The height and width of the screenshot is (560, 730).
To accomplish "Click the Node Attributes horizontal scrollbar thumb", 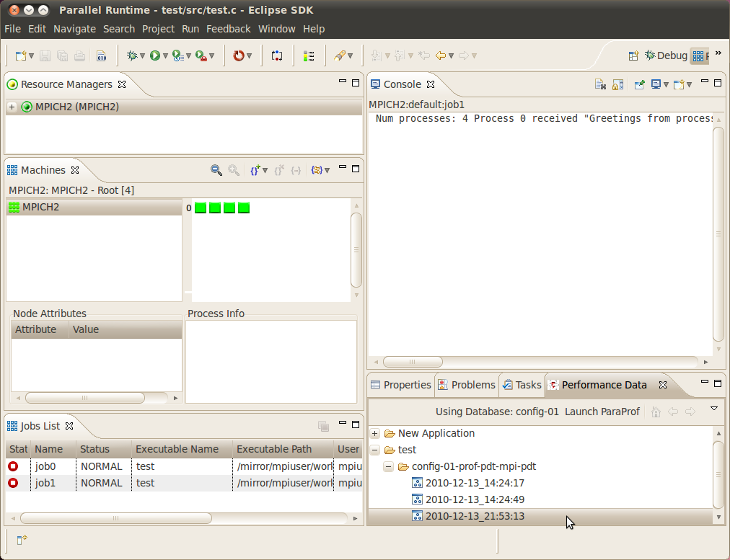I will [x=84, y=398].
